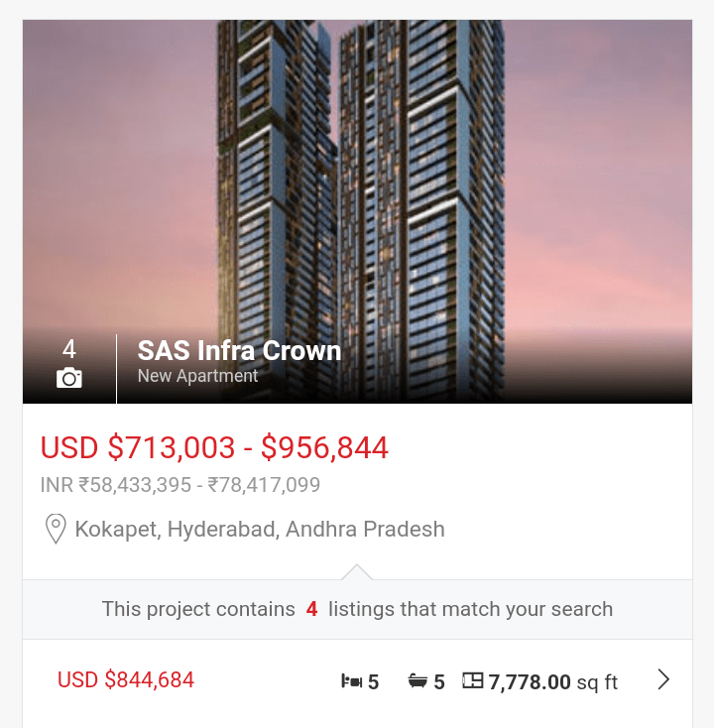Open the USD $844,684 listing

pyautogui.click(x=126, y=680)
